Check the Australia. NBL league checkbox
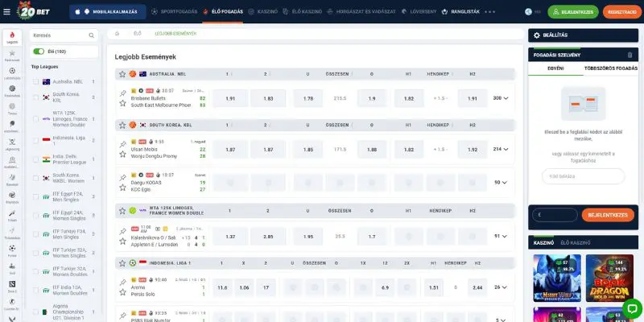 (36, 82)
